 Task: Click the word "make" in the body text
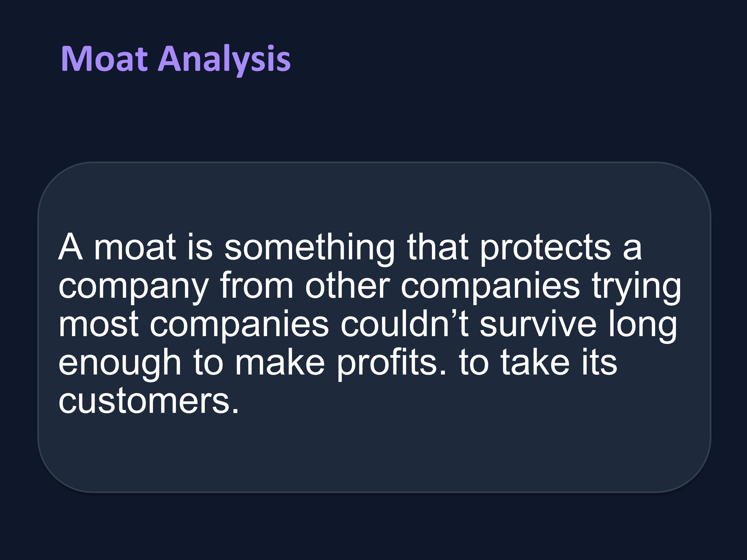(280, 362)
